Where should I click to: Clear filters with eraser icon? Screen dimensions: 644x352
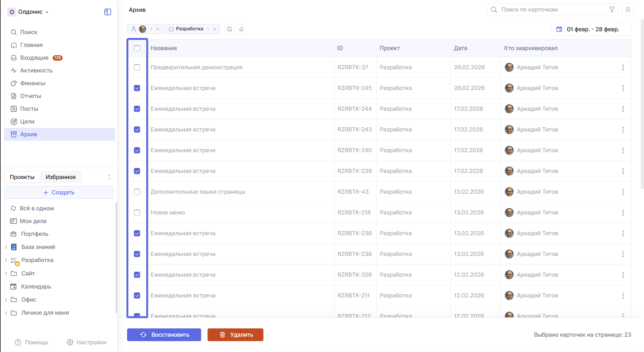pos(241,29)
